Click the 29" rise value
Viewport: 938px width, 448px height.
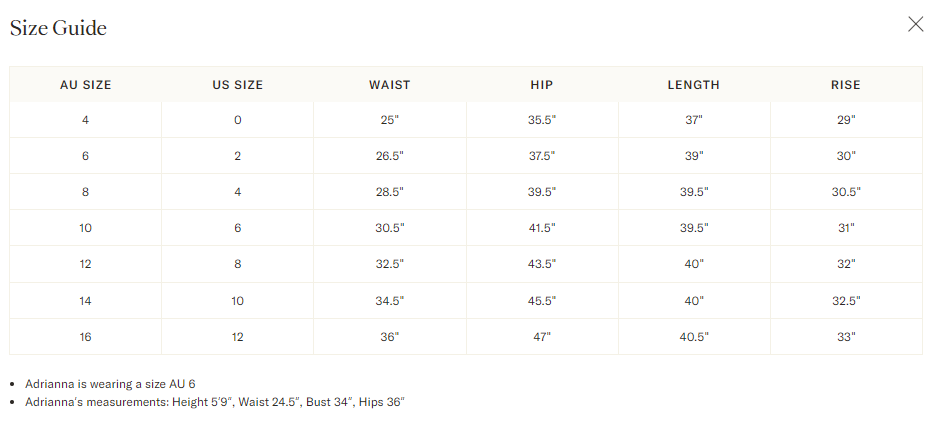point(846,120)
